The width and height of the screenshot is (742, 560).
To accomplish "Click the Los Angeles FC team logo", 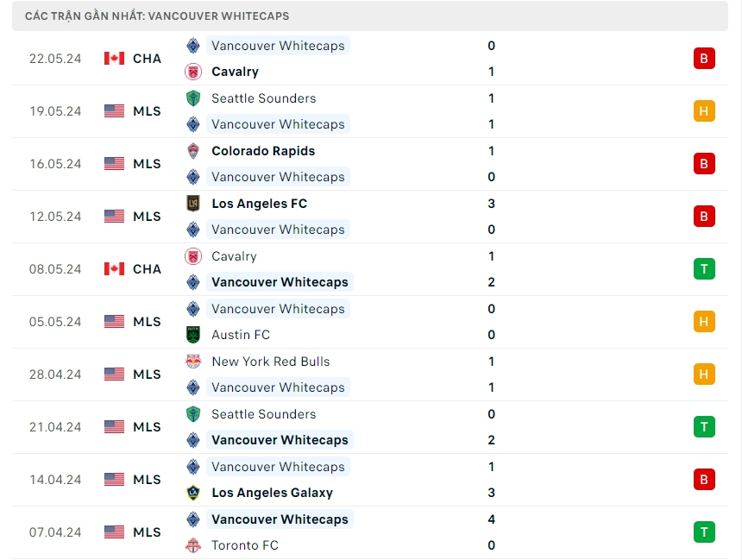I will point(193,204).
